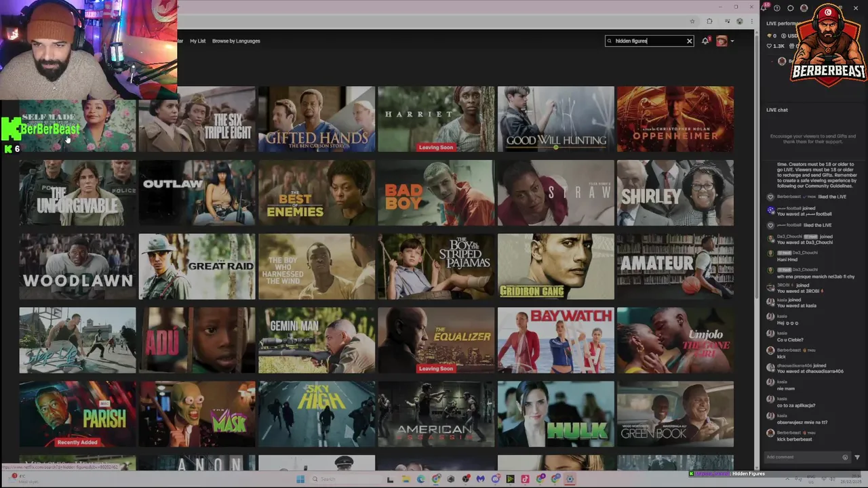Open the Adú title
Screen dimensions: 868x488
click(x=197, y=340)
